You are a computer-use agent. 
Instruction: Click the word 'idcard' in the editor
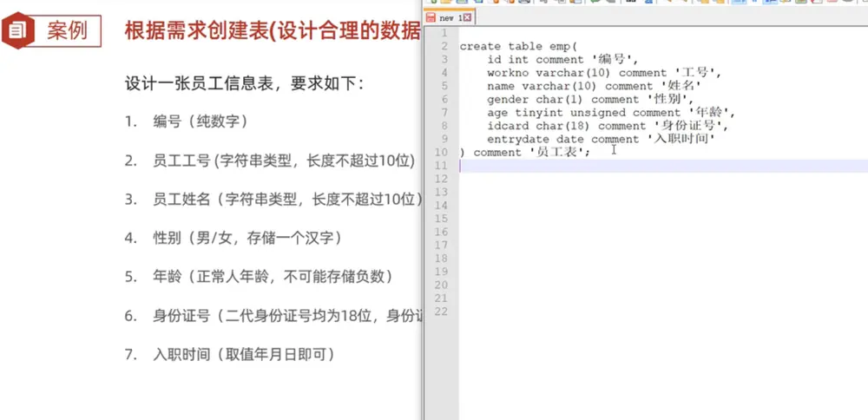508,126
